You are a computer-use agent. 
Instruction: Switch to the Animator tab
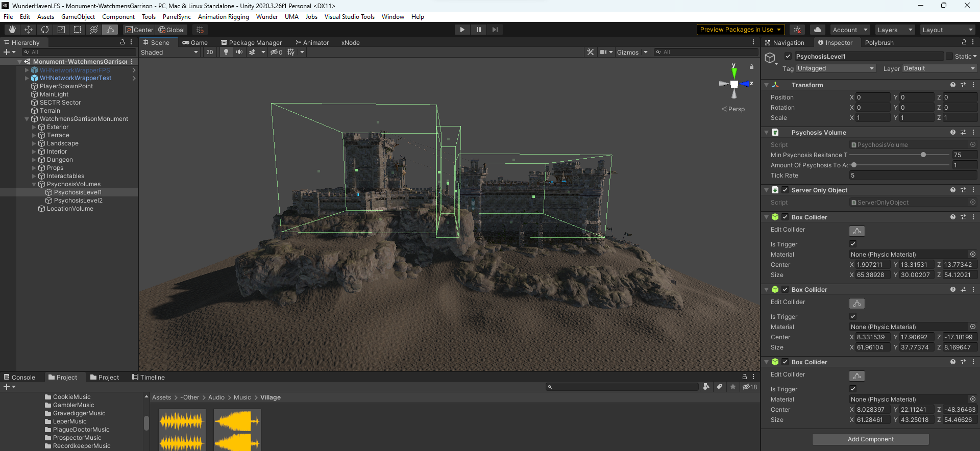tap(312, 43)
